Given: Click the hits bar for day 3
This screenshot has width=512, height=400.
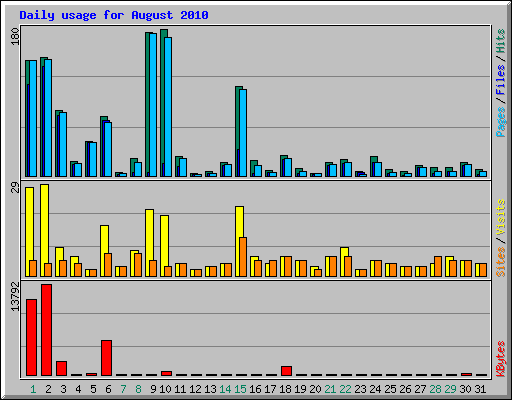Looking at the screenshot, I should click(58, 143).
